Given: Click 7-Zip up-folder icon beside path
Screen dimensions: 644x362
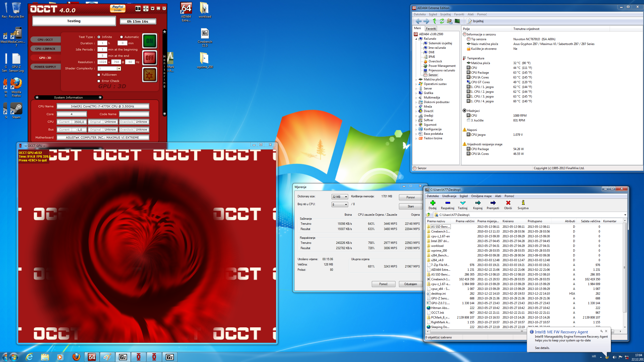Looking at the screenshot, I should pyautogui.click(x=428, y=215).
